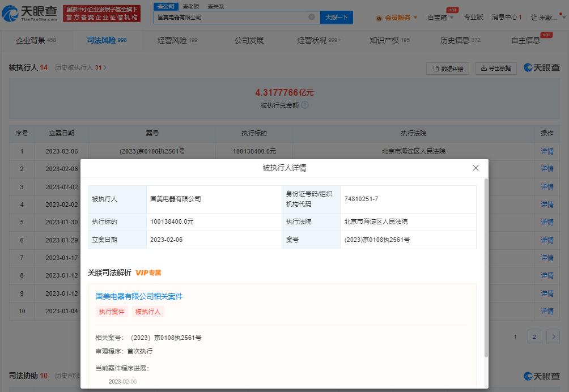Go to page 2 of results
The height and width of the screenshot is (392, 569).
pyautogui.click(x=534, y=336)
